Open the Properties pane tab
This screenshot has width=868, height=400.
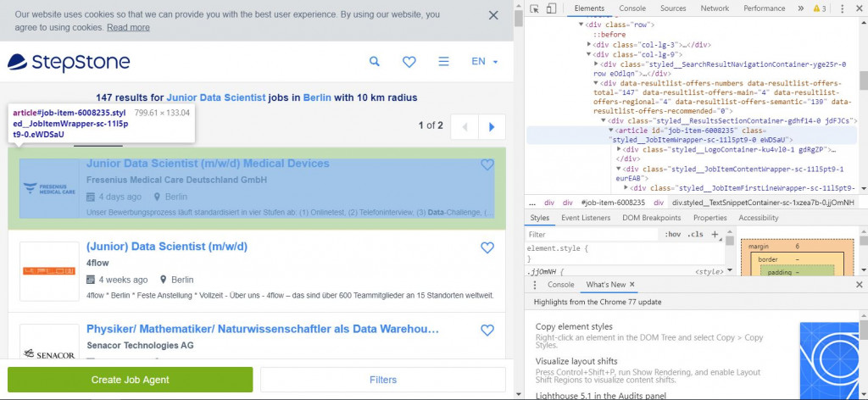click(709, 218)
